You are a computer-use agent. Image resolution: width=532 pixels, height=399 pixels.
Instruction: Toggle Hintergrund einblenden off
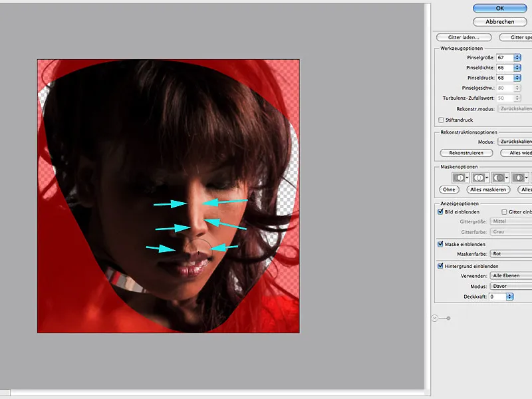[x=440, y=265]
